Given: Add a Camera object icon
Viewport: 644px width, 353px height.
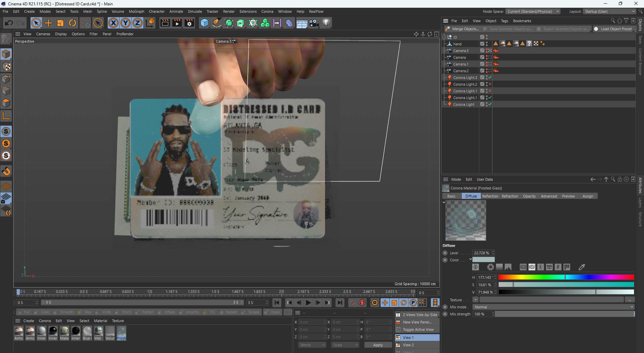Looking at the screenshot, I should 314,23.
